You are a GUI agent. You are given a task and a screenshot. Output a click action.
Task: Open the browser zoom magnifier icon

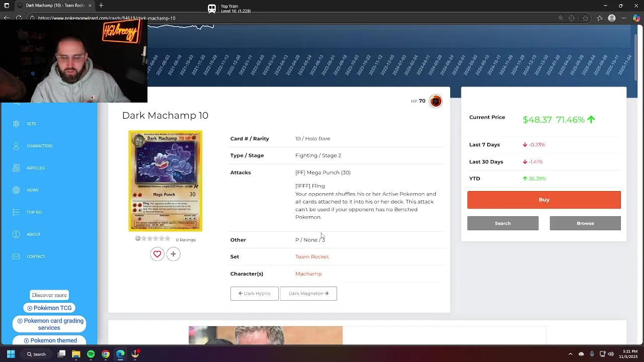coord(560,18)
